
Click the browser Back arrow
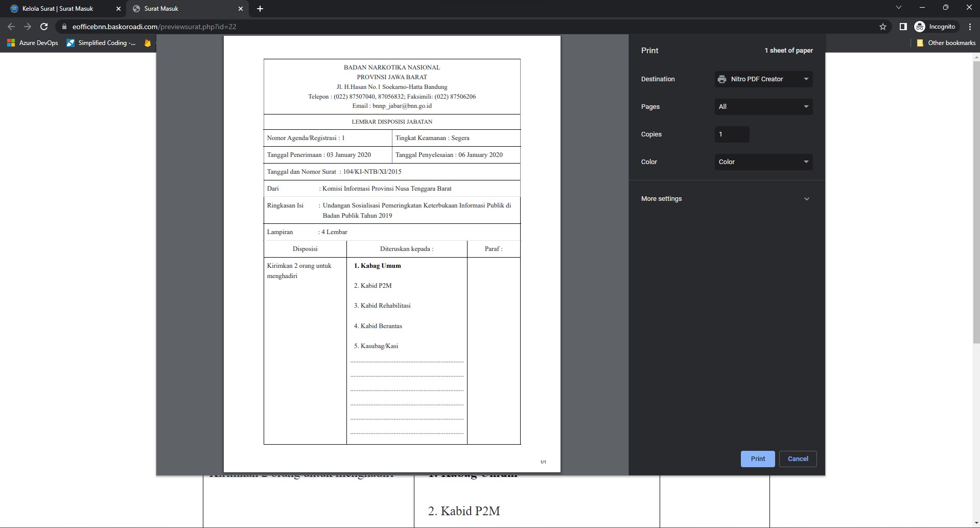pyautogui.click(x=11, y=27)
